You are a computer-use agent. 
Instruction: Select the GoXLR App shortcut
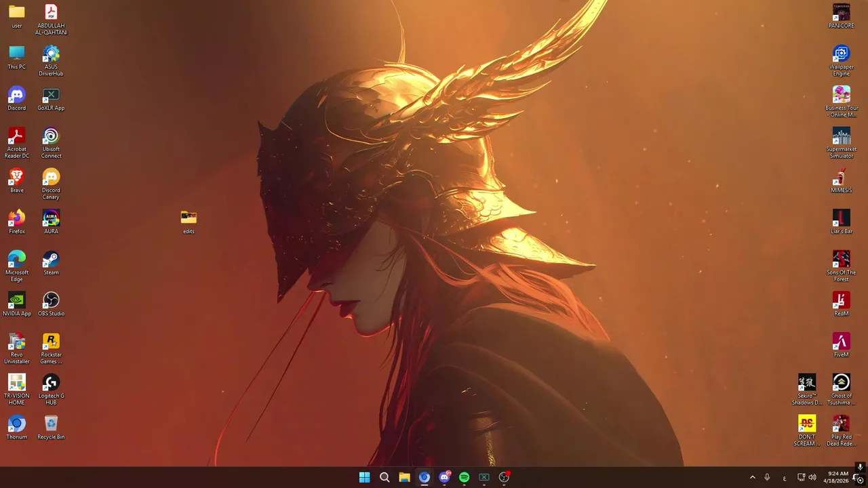click(x=51, y=99)
